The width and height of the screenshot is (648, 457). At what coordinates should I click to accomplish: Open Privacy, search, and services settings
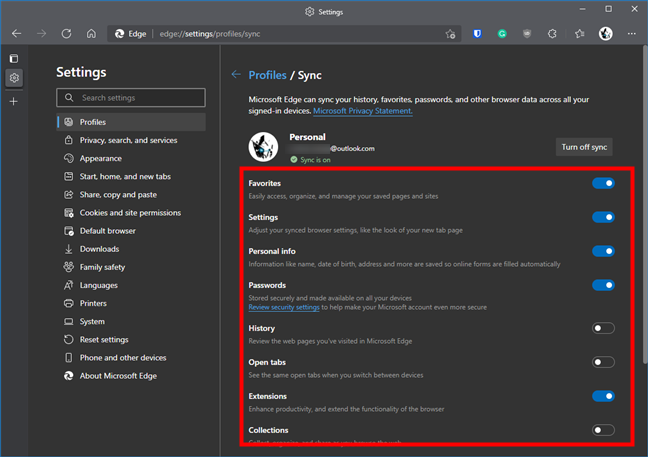[128, 140]
